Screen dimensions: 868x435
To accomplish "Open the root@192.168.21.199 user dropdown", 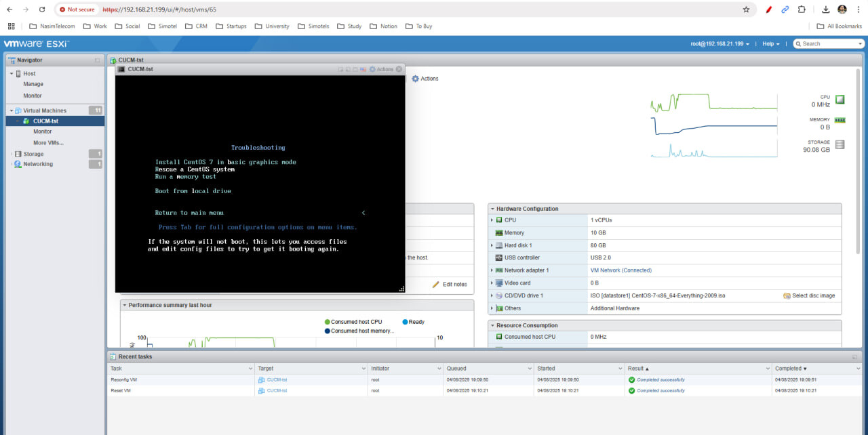I will (720, 43).
